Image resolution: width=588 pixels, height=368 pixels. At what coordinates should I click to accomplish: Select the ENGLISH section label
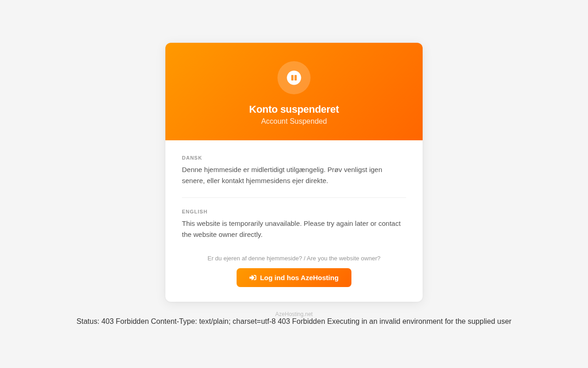click(195, 212)
